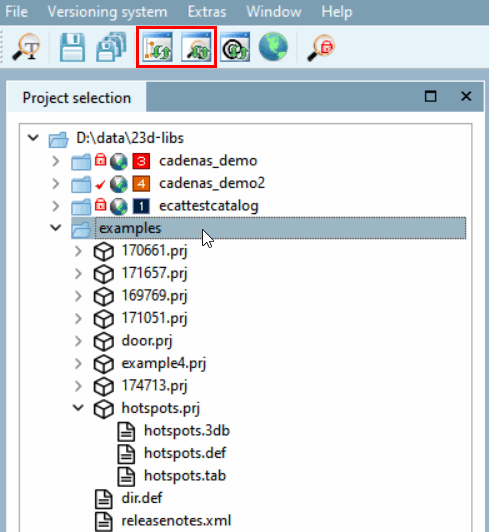This screenshot has width=489, height=532.
Task: Expand the example4.prj project node
Action: [78, 363]
